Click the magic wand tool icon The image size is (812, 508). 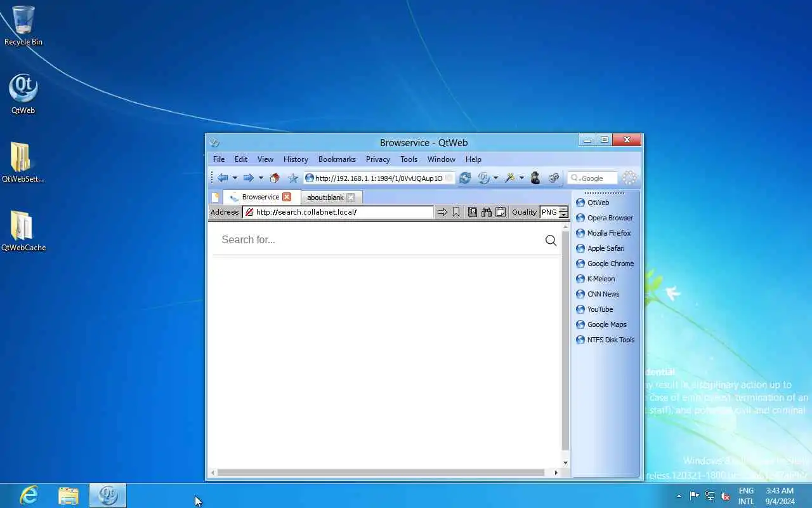(x=509, y=178)
